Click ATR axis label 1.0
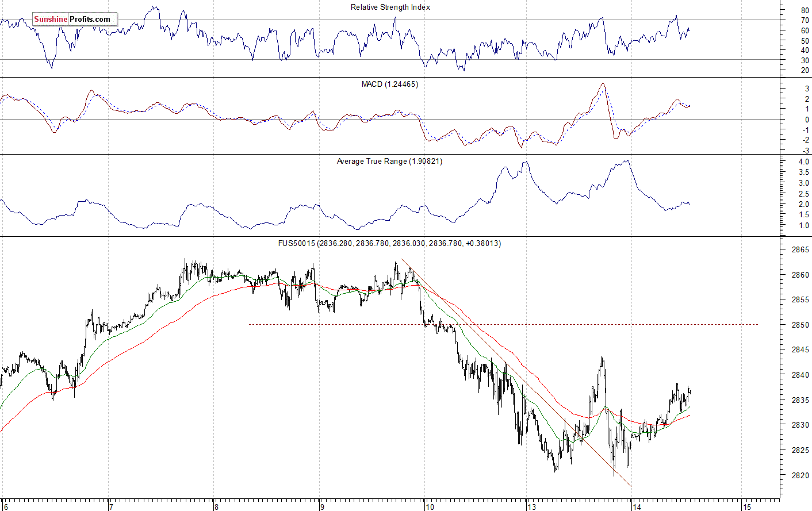 pyautogui.click(x=803, y=226)
